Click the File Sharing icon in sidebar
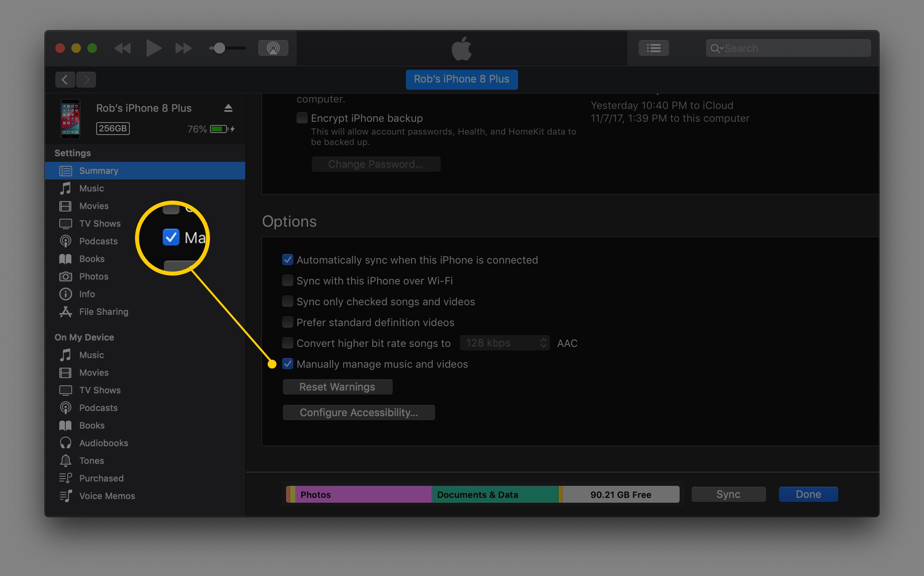Screen dimensions: 924x576 [67, 311]
